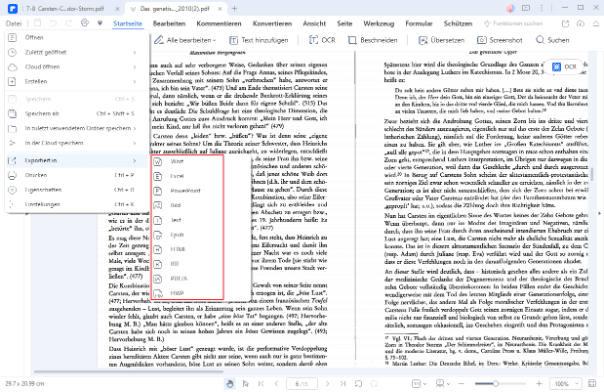This screenshot has height=392, width=604.
Task: Open the 100% zoom level dropdown
Action: [565, 384]
